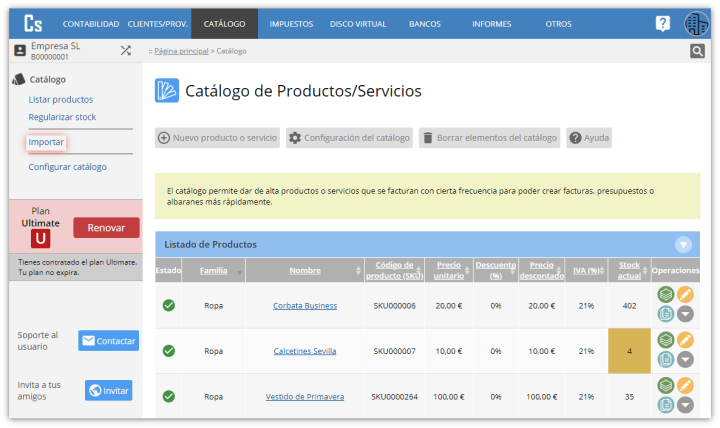Toggle active status check for Vestido de Primavera
The image size is (720, 428).
click(169, 396)
